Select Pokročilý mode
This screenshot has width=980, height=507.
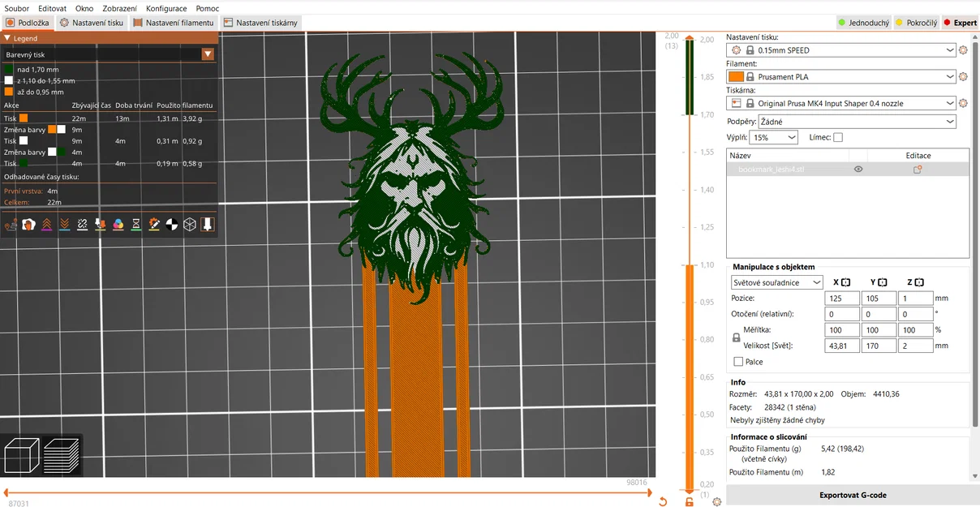pyautogui.click(x=915, y=23)
